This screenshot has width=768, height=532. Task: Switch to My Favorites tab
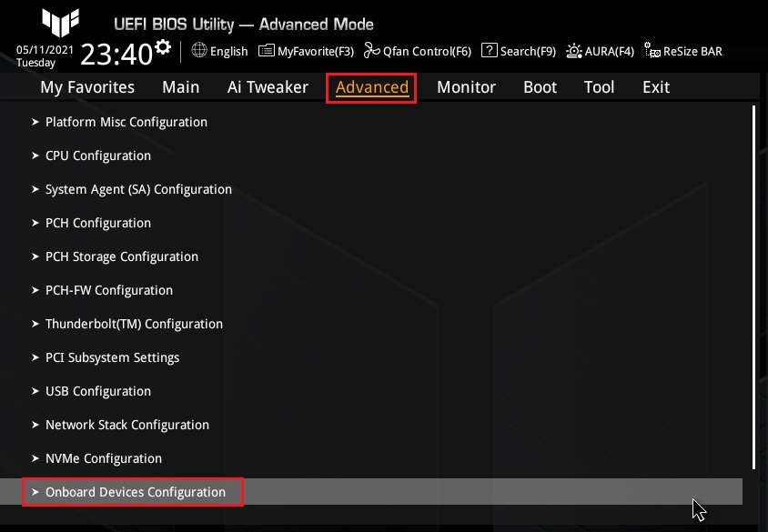tap(87, 87)
